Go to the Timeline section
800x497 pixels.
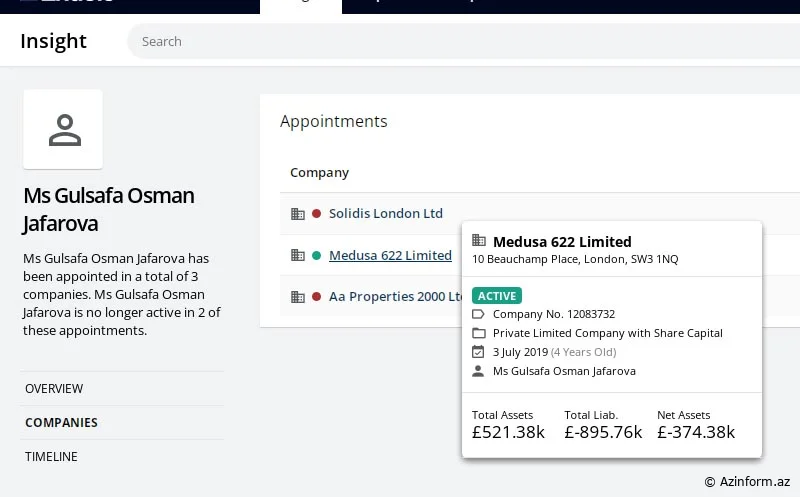click(51, 456)
